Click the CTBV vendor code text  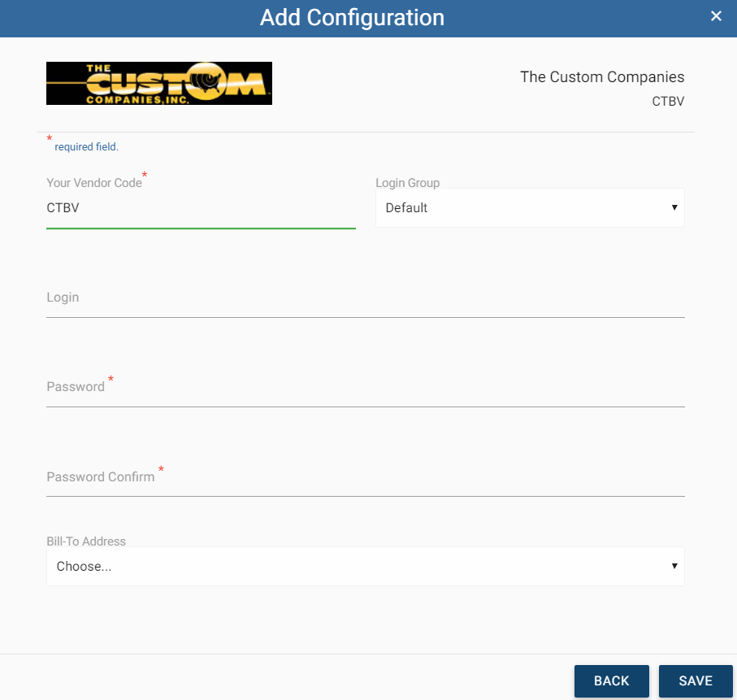(x=63, y=208)
